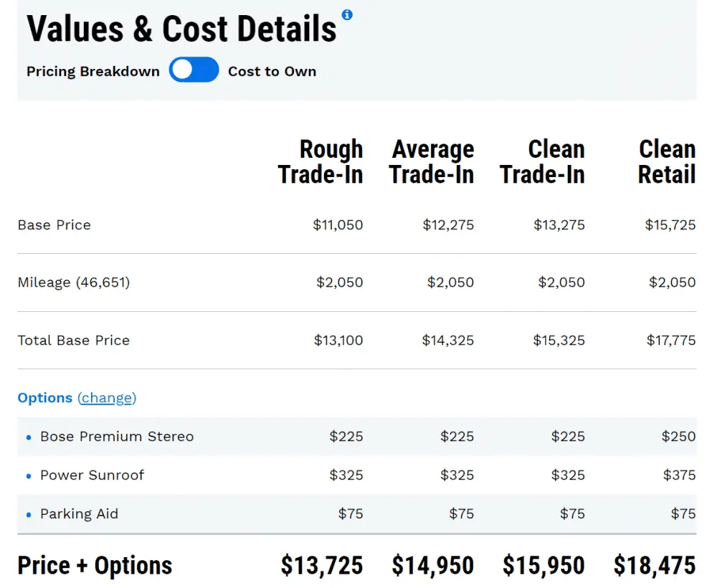Viewport: 717px width, 588px height.
Task: Click the bullet next to Power Sunroof
Action: [29, 475]
